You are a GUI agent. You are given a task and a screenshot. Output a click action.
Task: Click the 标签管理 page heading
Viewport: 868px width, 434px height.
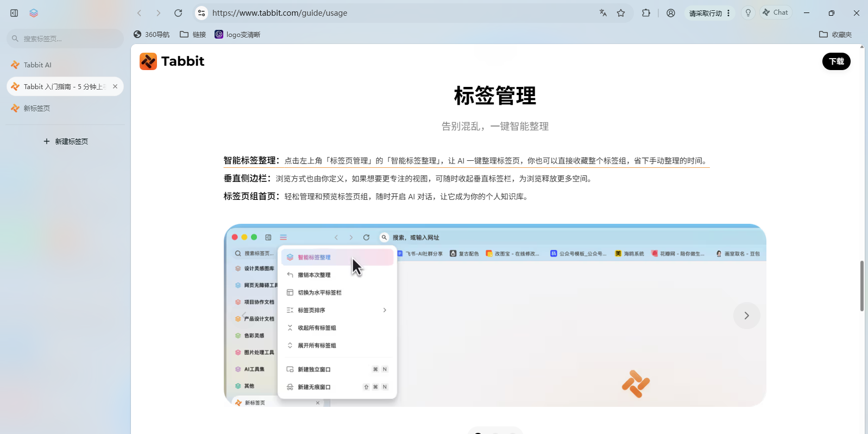tap(495, 96)
